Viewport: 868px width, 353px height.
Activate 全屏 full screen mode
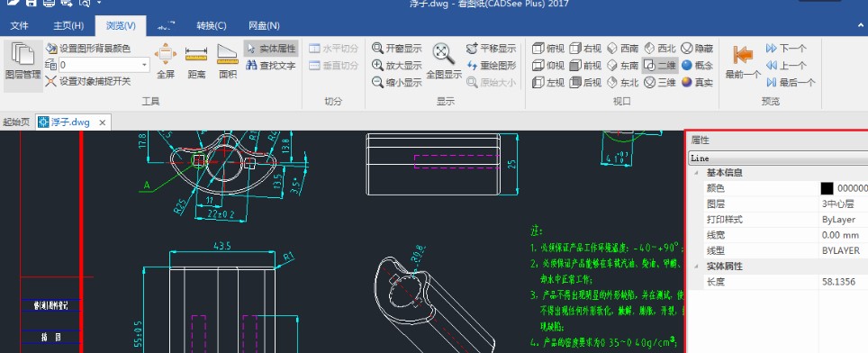pos(166,61)
